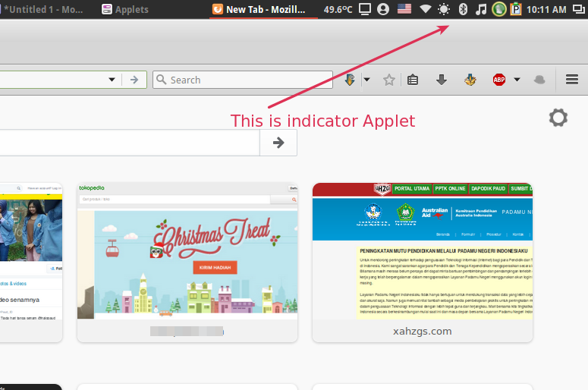
Task: Click the music note sound indicator
Action: tap(481, 9)
